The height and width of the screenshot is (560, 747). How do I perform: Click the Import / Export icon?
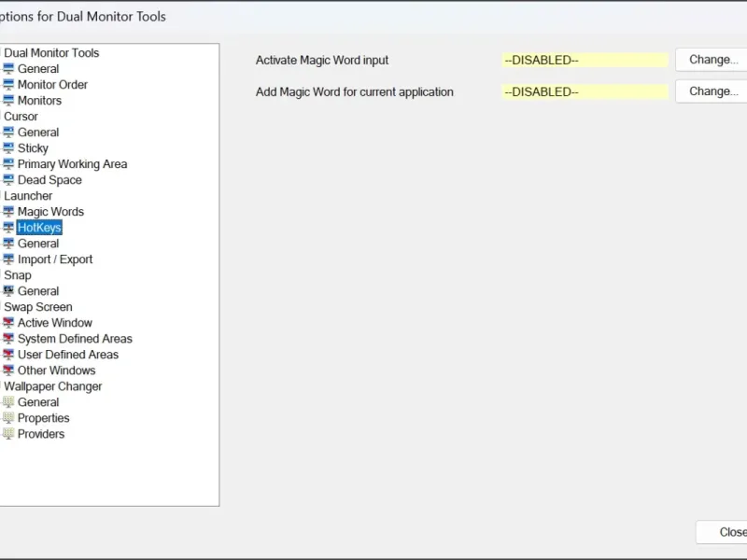[8, 259]
